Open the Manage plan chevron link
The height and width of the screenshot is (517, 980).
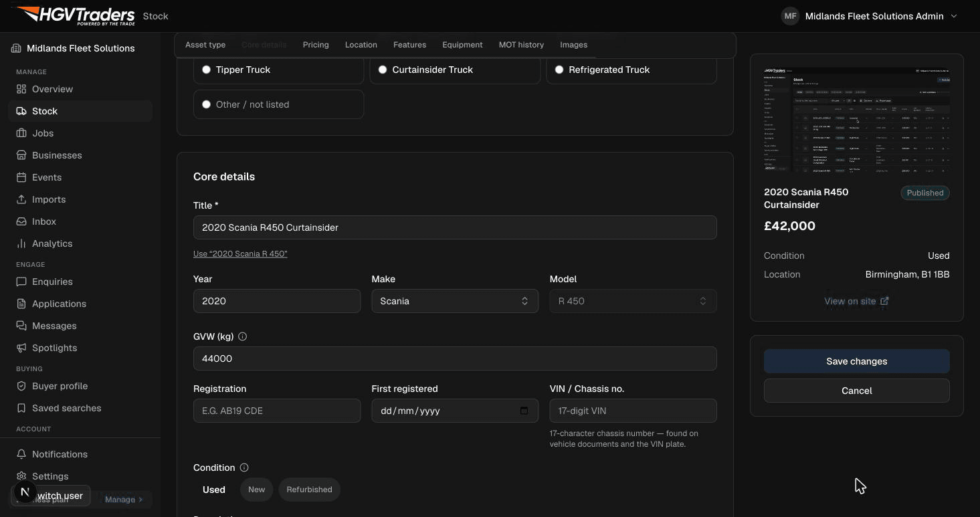point(124,500)
